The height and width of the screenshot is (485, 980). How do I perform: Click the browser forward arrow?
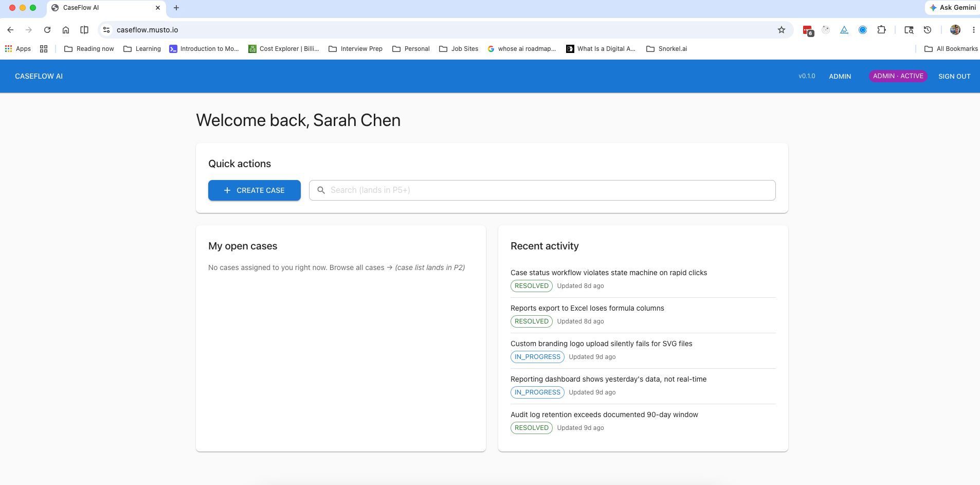[29, 30]
